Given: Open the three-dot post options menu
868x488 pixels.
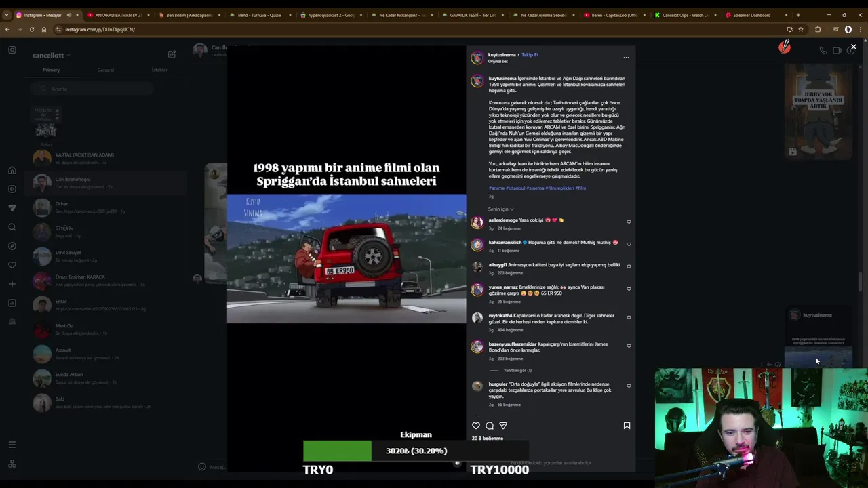Looking at the screenshot, I should pos(626,58).
